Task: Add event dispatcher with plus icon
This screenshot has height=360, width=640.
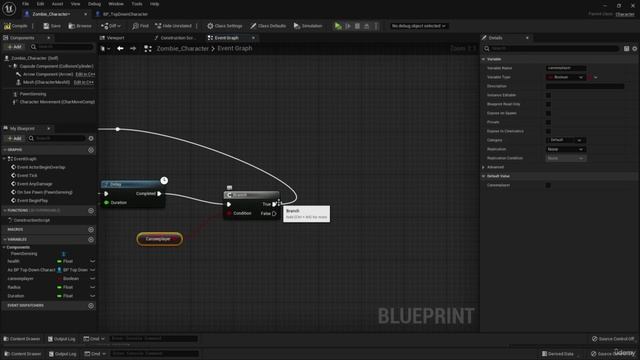Action: [91, 306]
